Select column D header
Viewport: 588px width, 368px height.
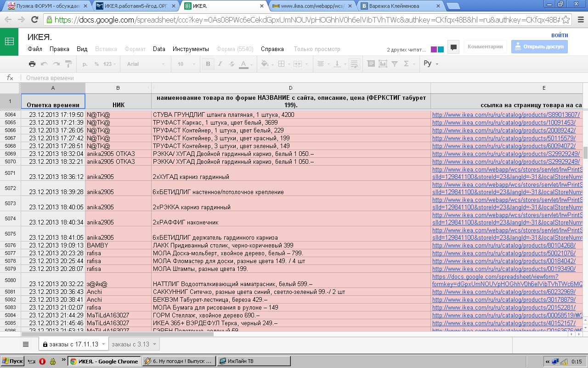pyautogui.click(x=291, y=88)
